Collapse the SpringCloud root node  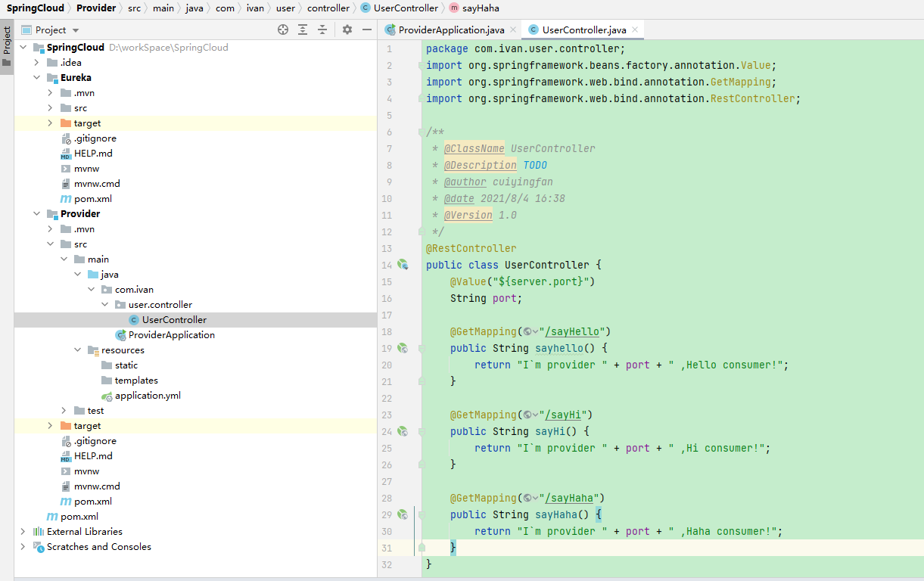[23, 47]
